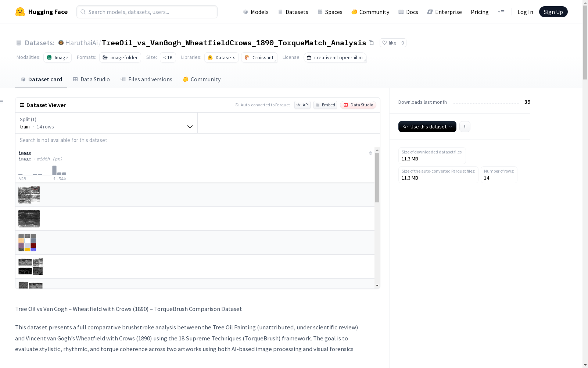The height and width of the screenshot is (368, 588).
Task: Click the Hugging Face logo icon
Action: (x=20, y=12)
